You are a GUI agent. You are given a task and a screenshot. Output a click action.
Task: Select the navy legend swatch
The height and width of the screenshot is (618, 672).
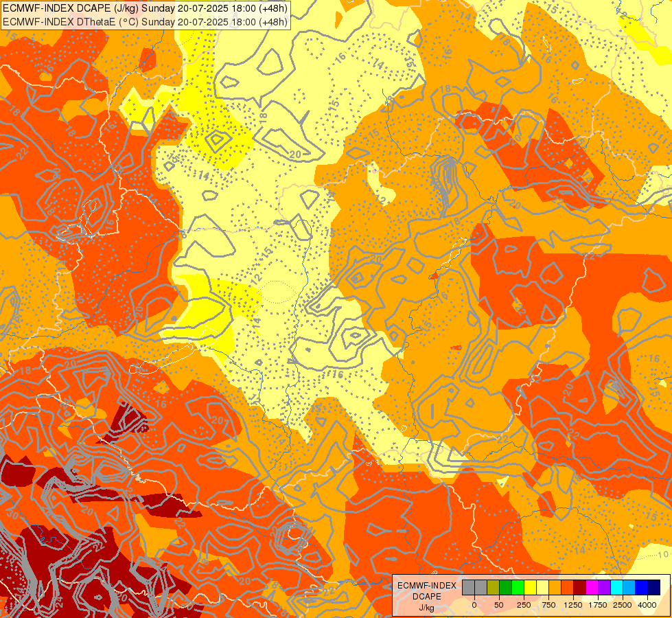pyautogui.click(x=654, y=587)
